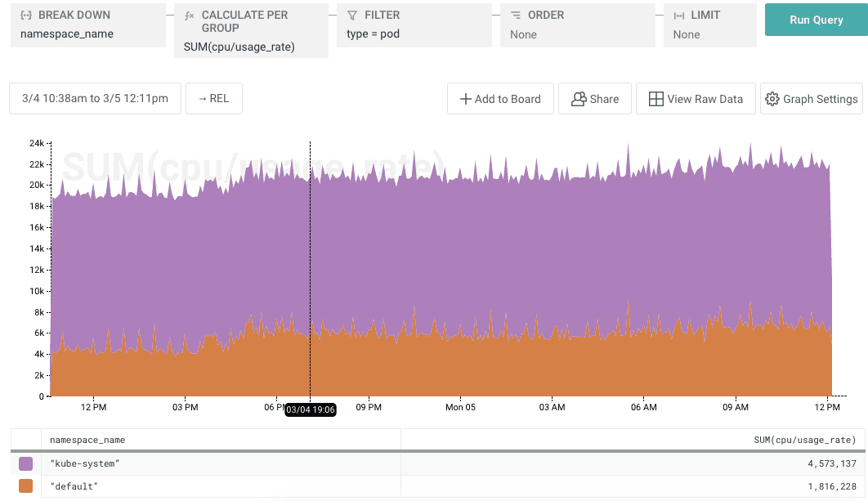
Task: Sort by SUM(cpu/usage_rate) column header
Action: click(x=804, y=440)
